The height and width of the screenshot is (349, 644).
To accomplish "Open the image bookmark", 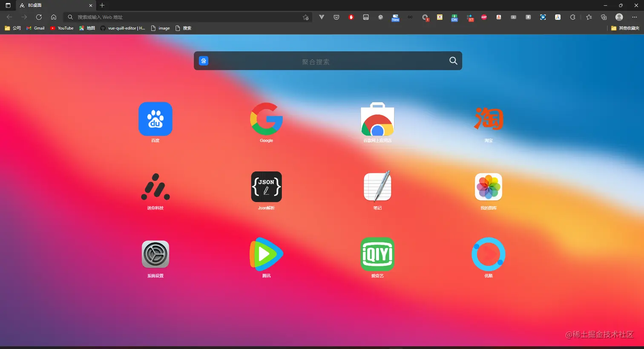I will pyautogui.click(x=161, y=28).
